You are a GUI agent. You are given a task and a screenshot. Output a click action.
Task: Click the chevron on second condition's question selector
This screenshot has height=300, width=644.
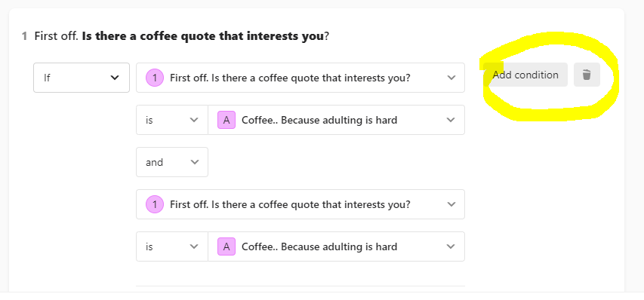pyautogui.click(x=451, y=204)
